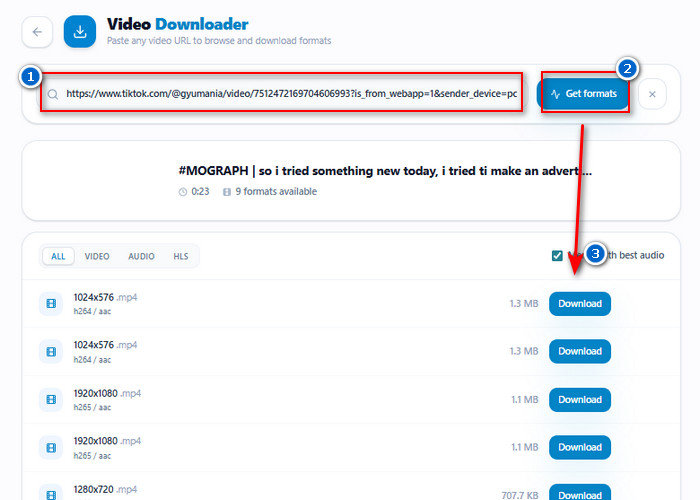The image size is (700, 500).
Task: Download the second 1024x576 mp4 file
Action: (x=580, y=351)
